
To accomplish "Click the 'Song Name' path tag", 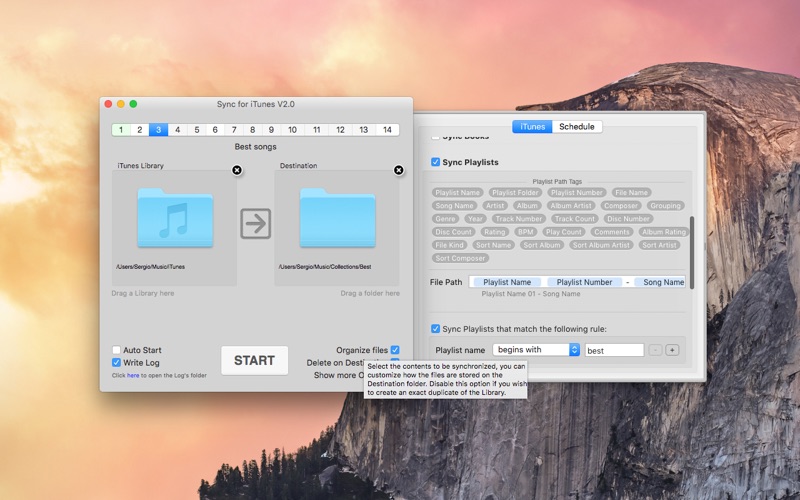I will point(454,206).
